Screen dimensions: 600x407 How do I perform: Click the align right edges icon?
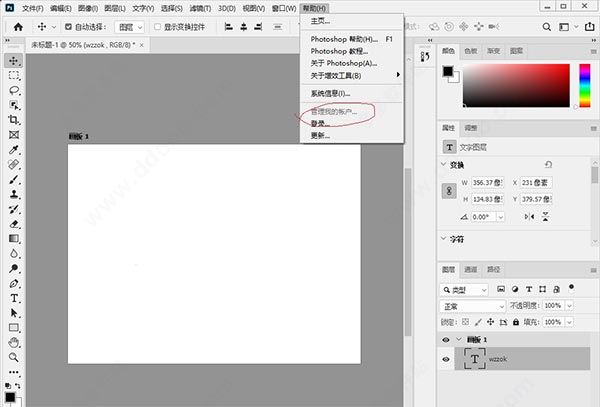pyautogui.click(x=258, y=27)
